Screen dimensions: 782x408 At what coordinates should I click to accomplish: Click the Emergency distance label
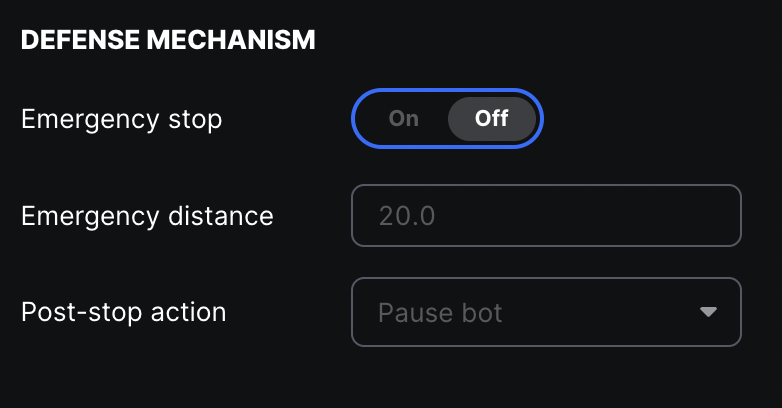click(147, 215)
